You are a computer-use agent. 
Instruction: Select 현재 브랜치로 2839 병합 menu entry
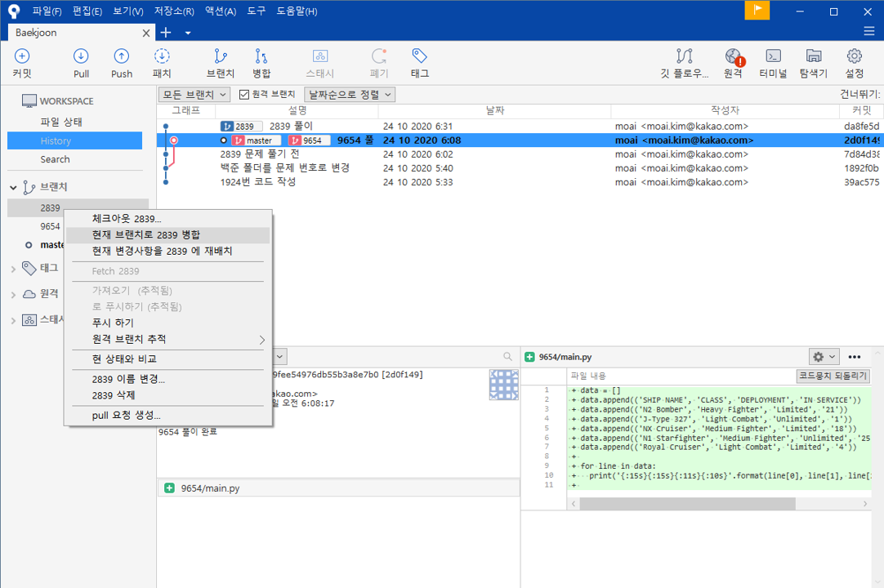[x=168, y=234]
